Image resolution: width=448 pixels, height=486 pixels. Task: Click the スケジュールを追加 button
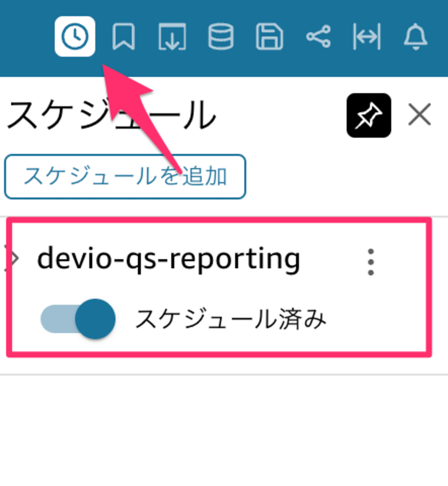click(125, 176)
